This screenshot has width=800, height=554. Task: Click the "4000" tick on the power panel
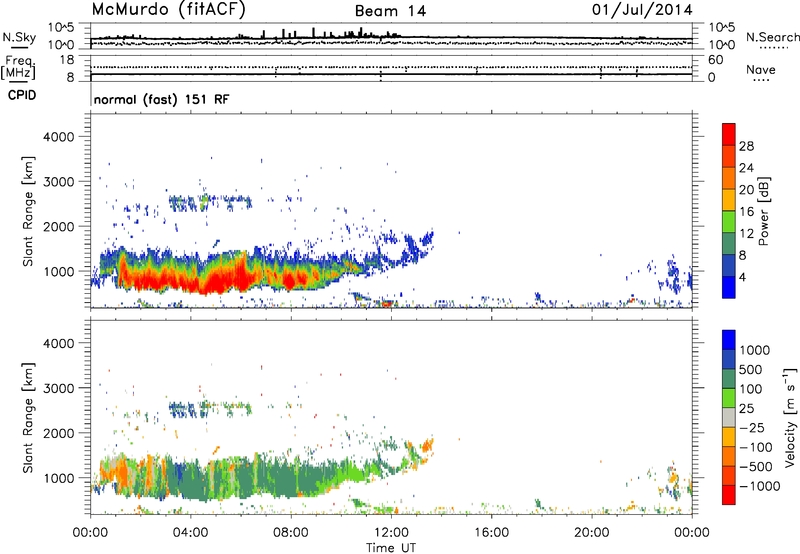point(58,137)
